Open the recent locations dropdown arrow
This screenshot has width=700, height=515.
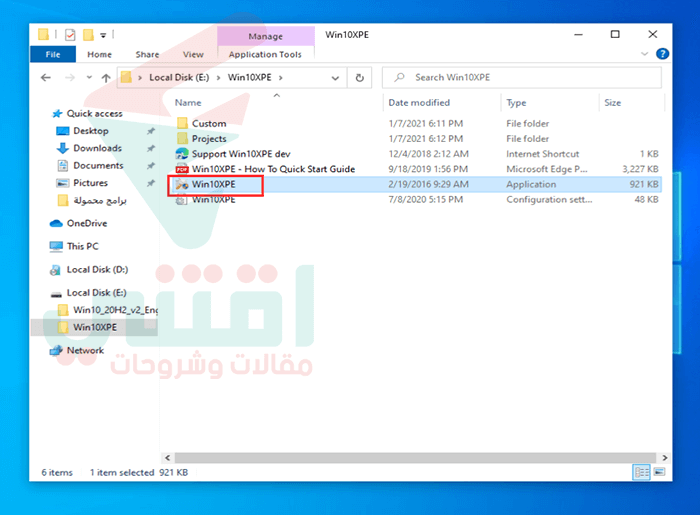[89, 78]
